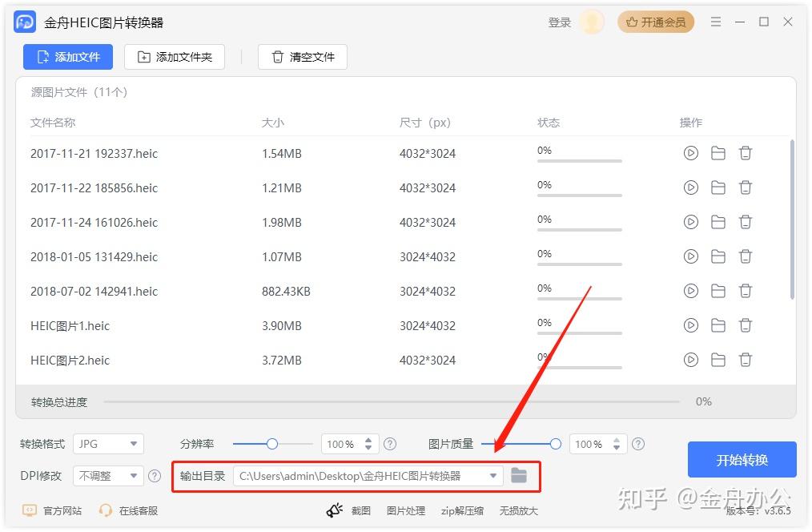
Task: Delete 2018-01-05 131429.heic with trash icon
Action: (746, 256)
